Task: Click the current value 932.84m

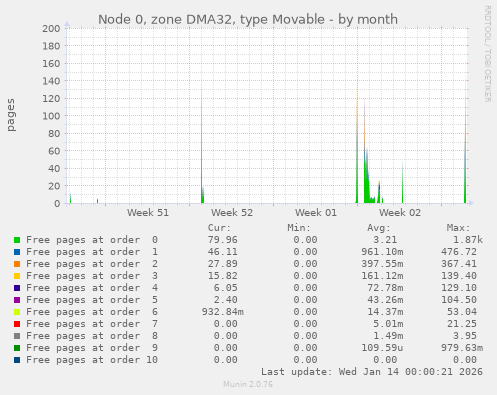Action: (223, 312)
